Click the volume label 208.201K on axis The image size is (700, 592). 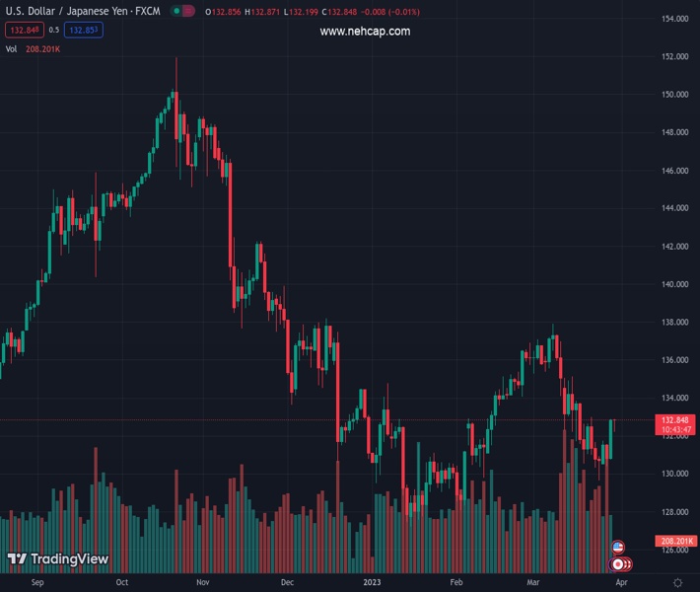pyautogui.click(x=675, y=542)
